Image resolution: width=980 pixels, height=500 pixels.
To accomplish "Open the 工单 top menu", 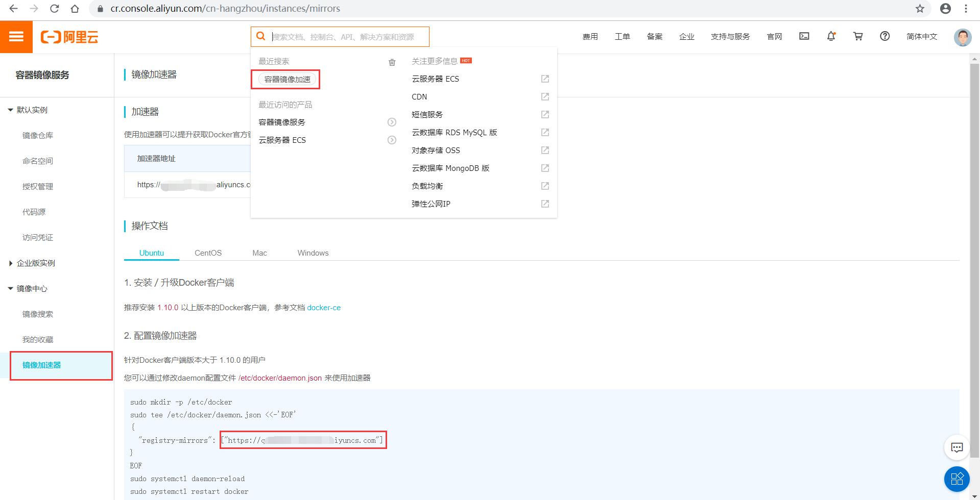I will (x=622, y=36).
